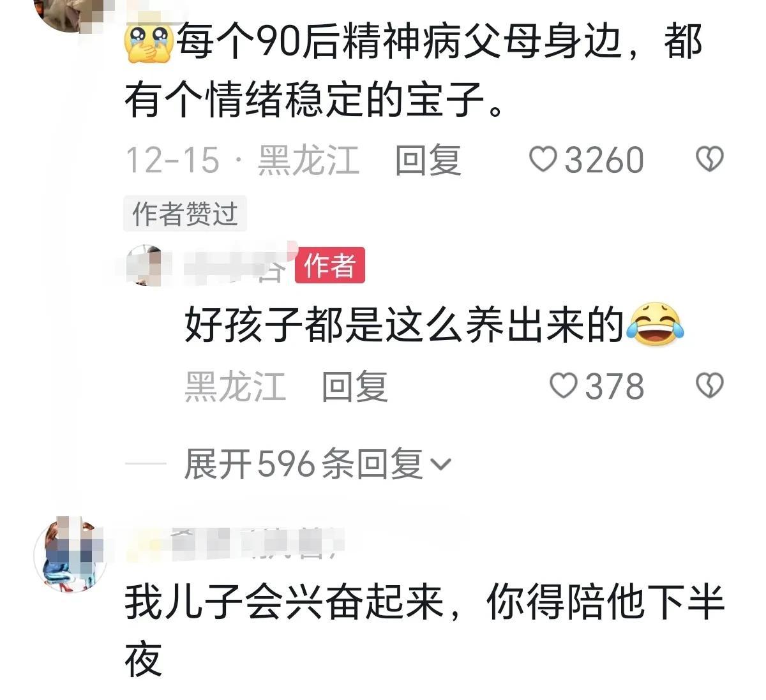
Task: Like the author's reply with 378 likes
Action: (x=563, y=386)
